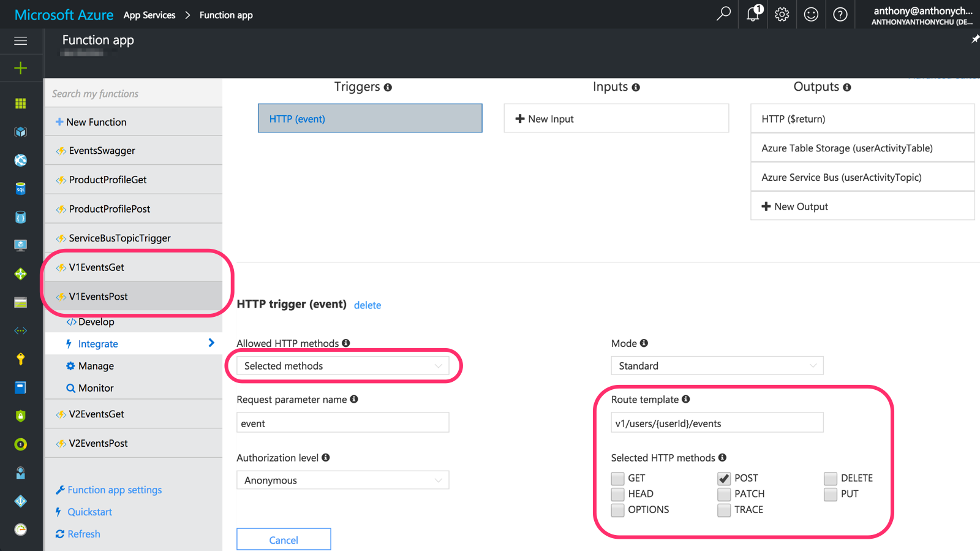Click the green plus new resource icon

(21, 68)
